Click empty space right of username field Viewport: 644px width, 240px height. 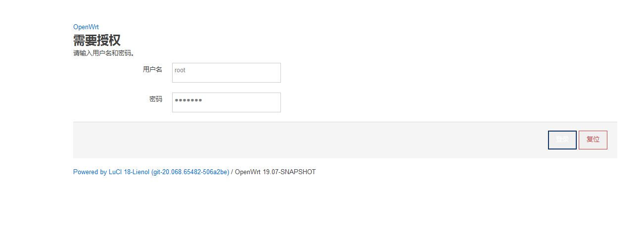click(396, 73)
